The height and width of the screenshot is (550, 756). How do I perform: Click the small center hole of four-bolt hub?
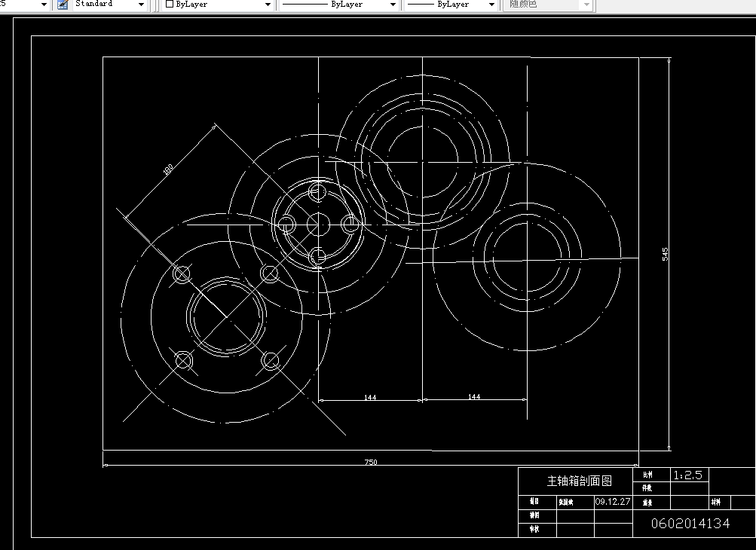click(318, 225)
